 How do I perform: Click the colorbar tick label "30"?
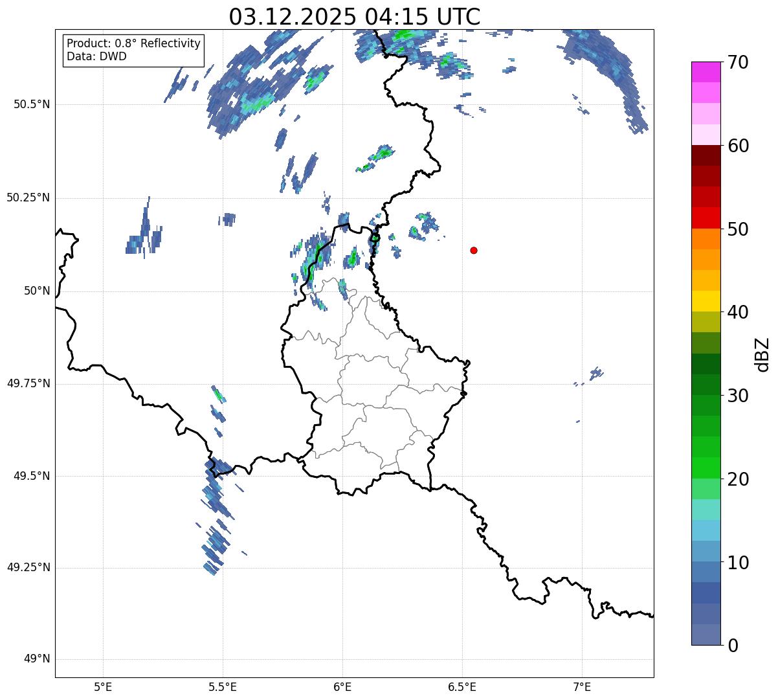738,396
